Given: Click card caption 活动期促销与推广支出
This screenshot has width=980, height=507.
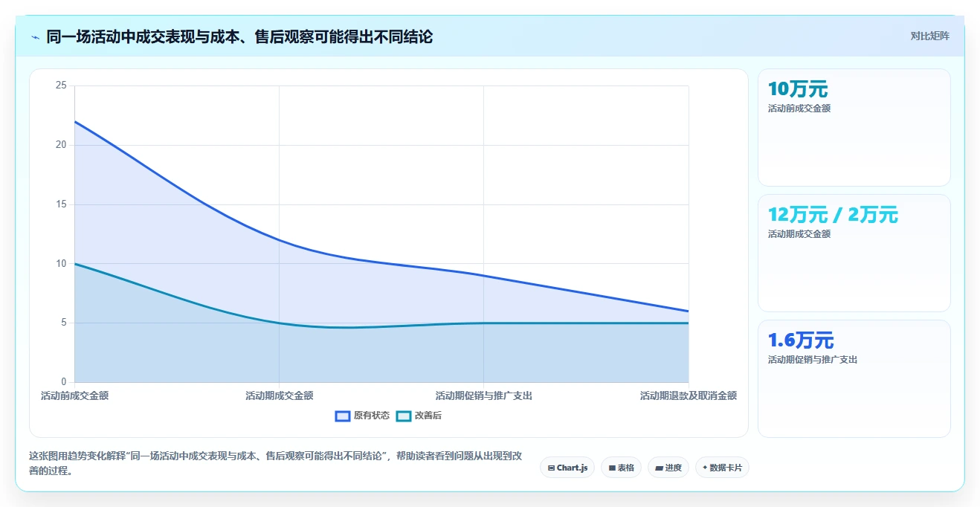Looking at the screenshot, I should 813,360.
